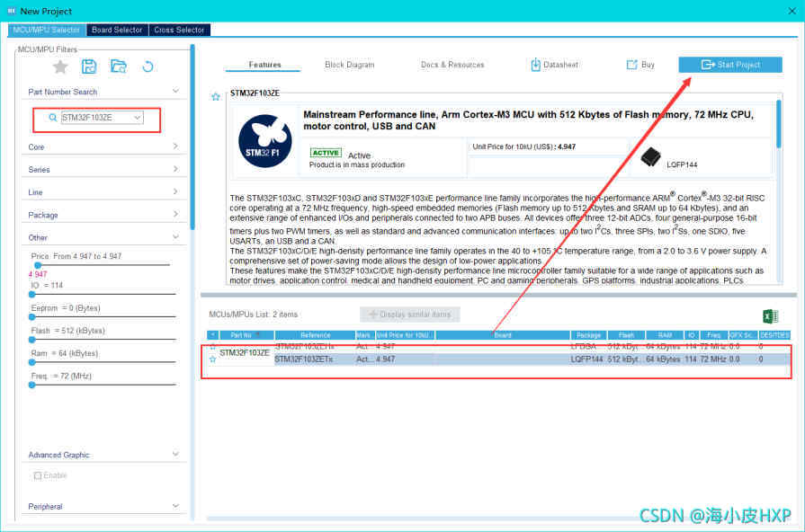Expand the Peripheral filter section
805x532 pixels.
point(175,506)
